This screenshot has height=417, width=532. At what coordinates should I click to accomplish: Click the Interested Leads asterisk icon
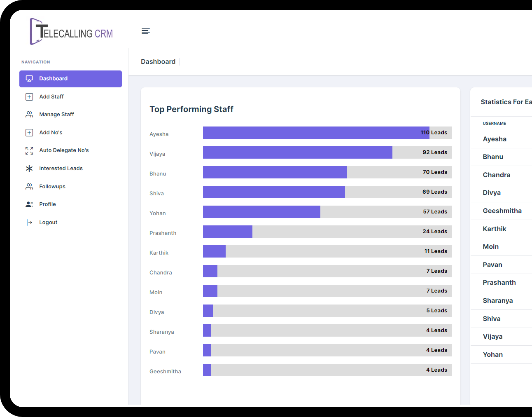coord(29,169)
